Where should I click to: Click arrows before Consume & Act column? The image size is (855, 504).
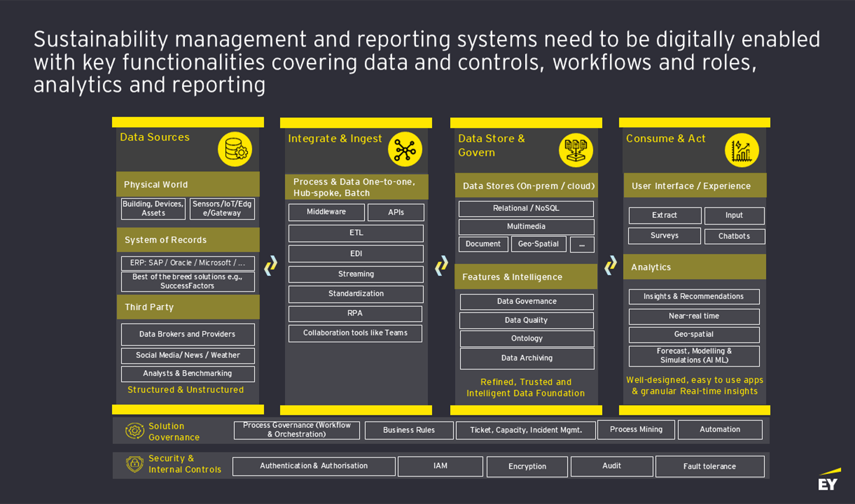click(x=610, y=266)
